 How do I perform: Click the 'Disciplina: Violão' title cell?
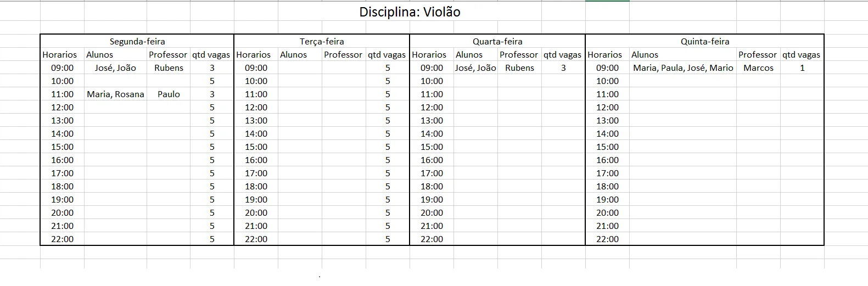click(x=410, y=12)
